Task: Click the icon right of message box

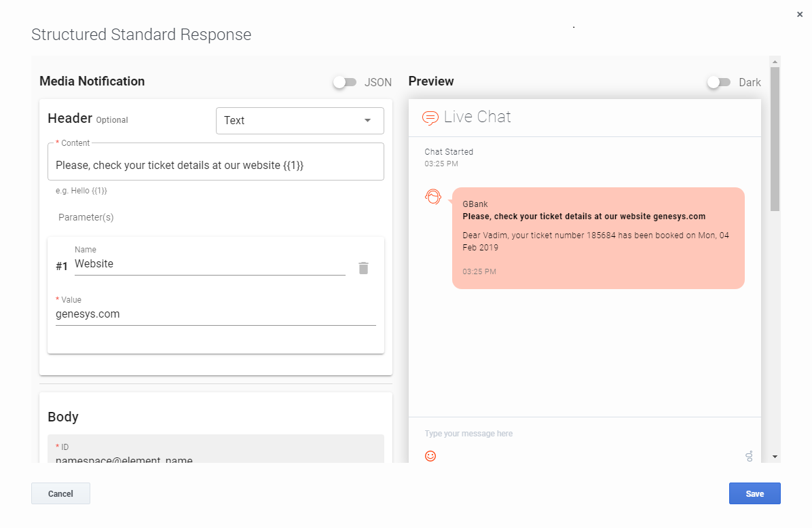Action: tap(749, 456)
